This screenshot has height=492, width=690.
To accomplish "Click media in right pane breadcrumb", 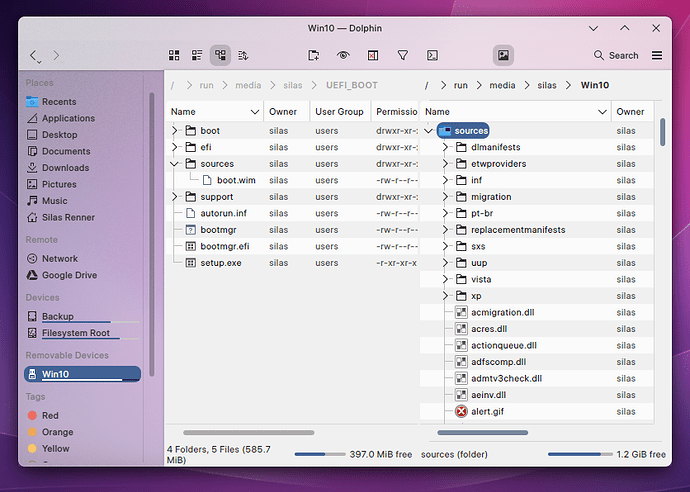I will click(502, 85).
